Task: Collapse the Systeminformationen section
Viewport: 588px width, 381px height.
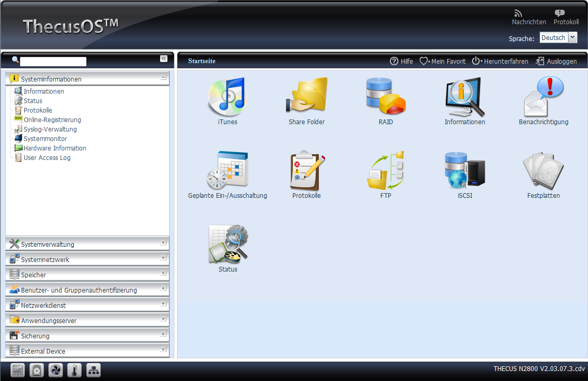Action: click(x=163, y=78)
